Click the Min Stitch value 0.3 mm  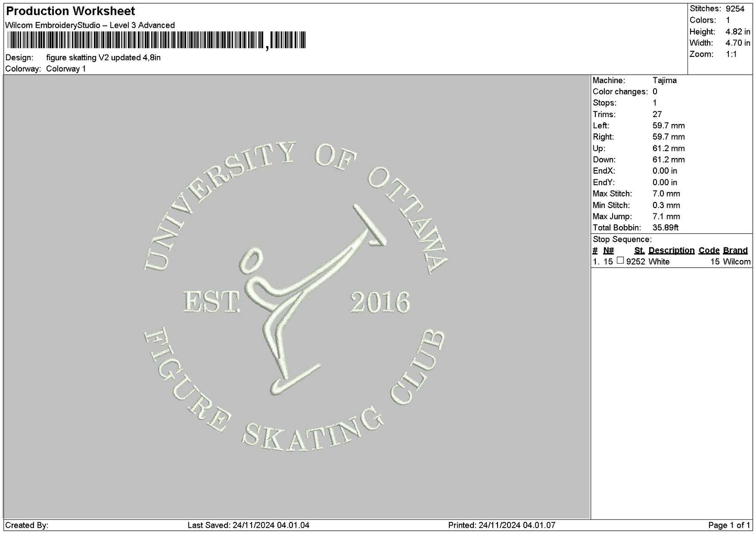[667, 206]
